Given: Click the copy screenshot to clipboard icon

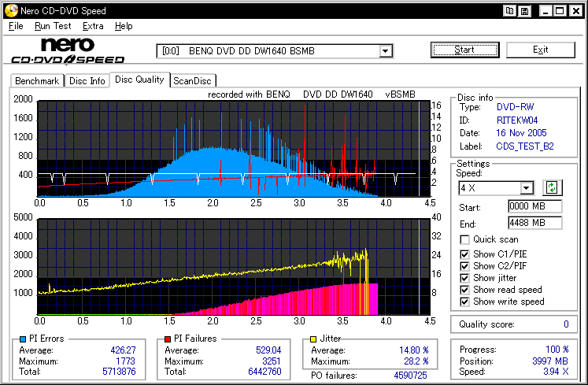Looking at the screenshot, I should coord(511,11).
